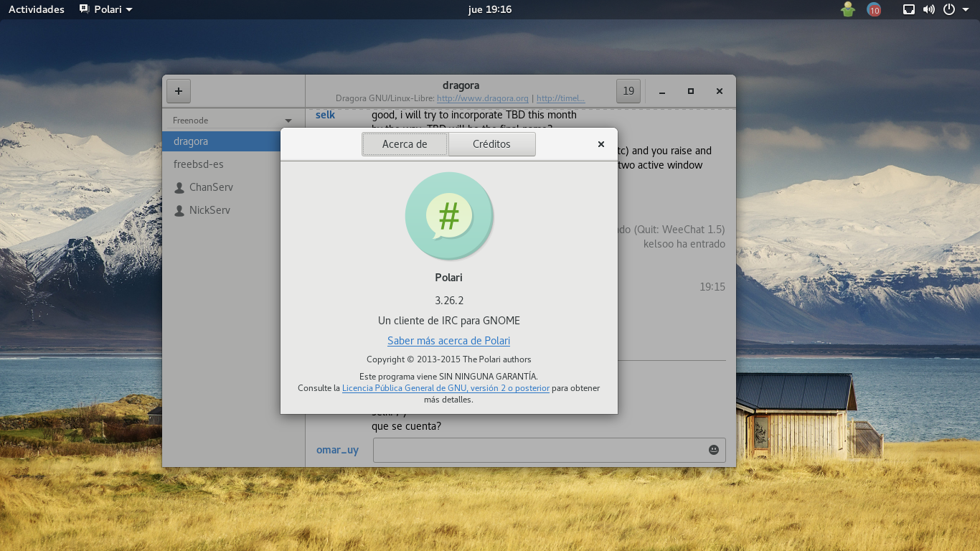Click the selk nickname in the chat
The height and width of the screenshot is (551, 980).
coord(325,115)
